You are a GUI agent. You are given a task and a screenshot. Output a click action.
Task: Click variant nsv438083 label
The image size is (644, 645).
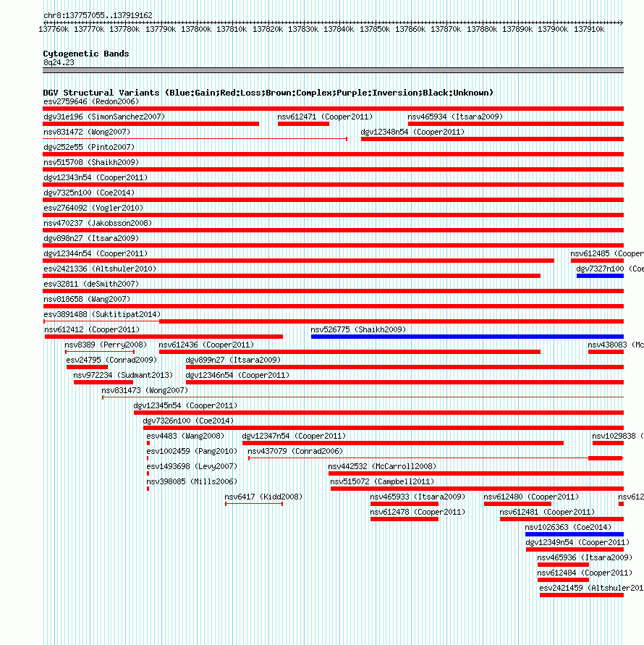point(616,345)
